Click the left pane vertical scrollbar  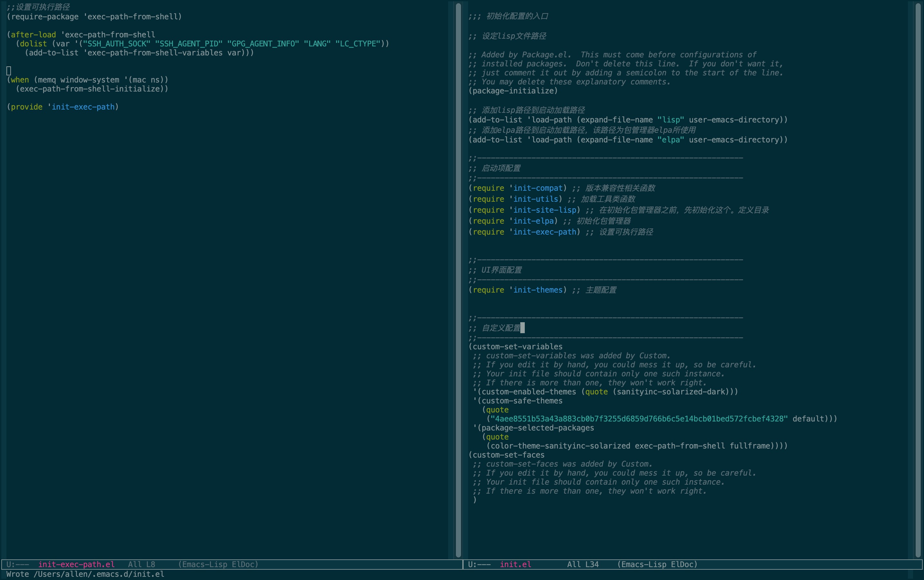tap(458, 280)
